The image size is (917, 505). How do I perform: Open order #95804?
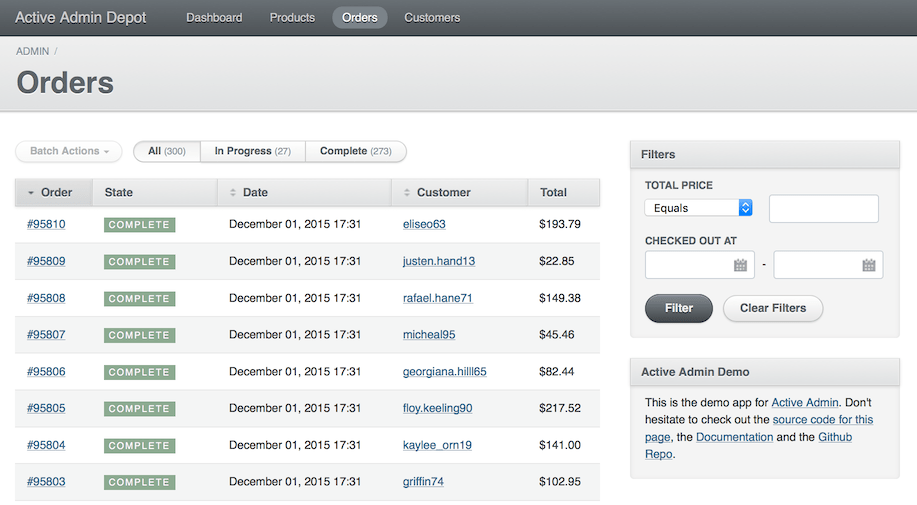pos(46,445)
